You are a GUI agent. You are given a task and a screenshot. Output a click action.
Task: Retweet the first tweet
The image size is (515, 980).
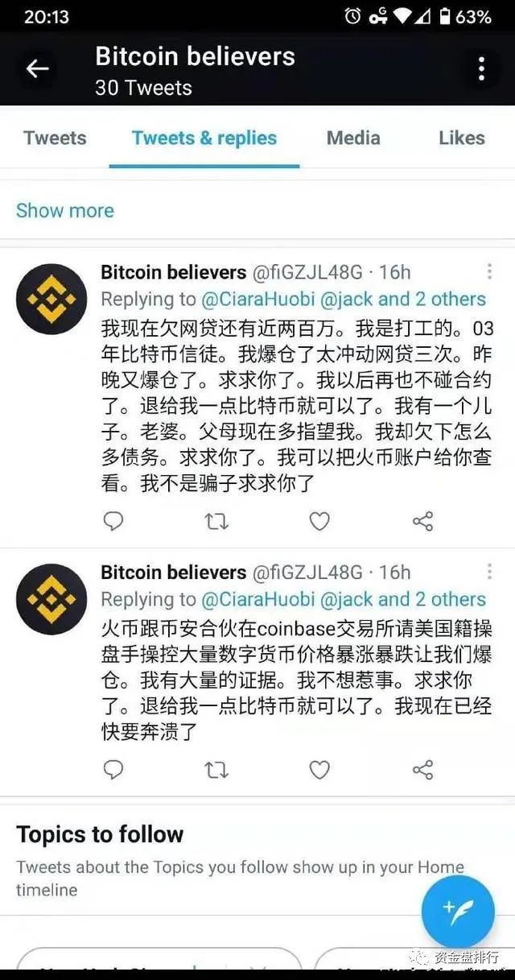coord(216,522)
